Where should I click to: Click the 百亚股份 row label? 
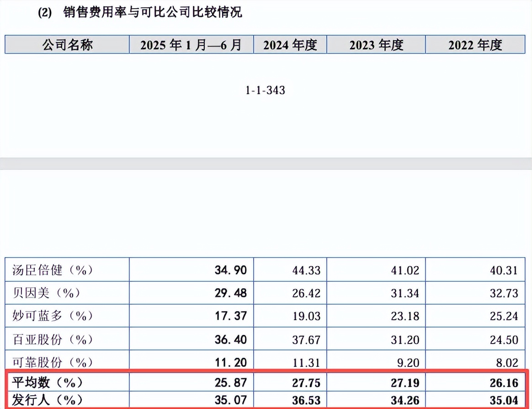[53, 339]
